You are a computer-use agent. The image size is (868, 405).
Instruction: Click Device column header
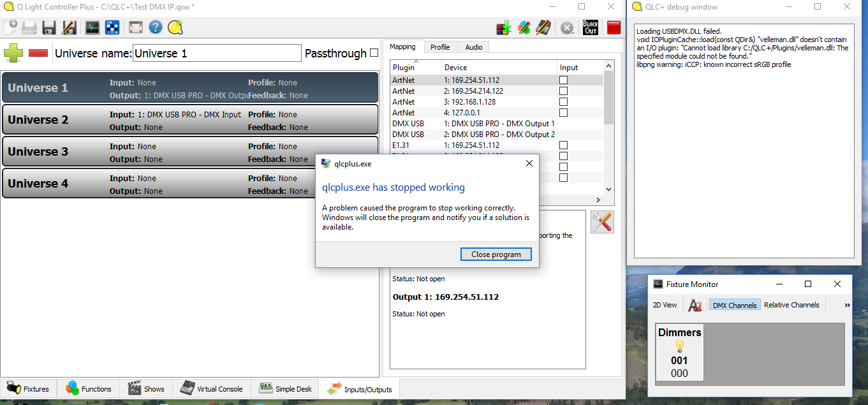pos(499,68)
